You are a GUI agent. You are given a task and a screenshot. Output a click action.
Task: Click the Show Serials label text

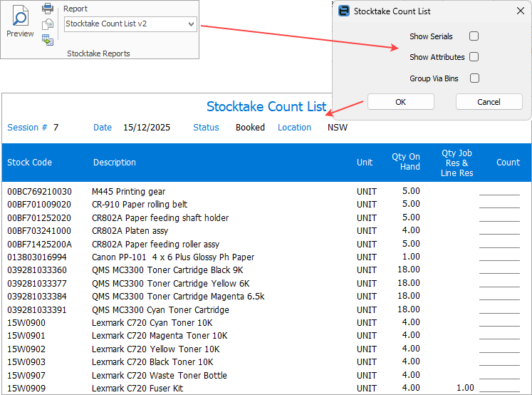tap(431, 36)
